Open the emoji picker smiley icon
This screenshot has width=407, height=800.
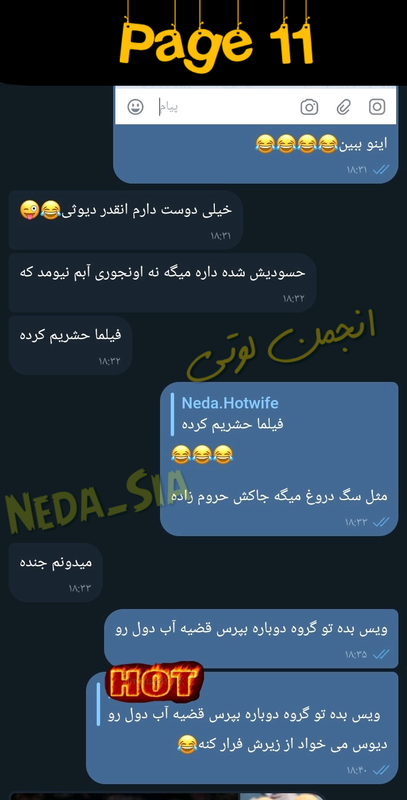coord(135,107)
